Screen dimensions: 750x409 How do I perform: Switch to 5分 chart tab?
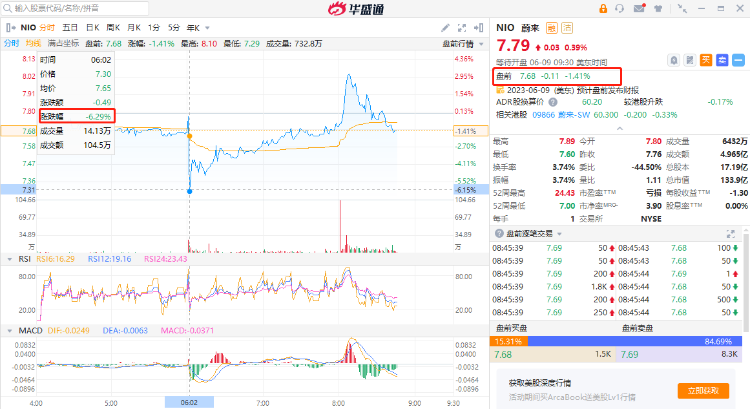point(174,28)
